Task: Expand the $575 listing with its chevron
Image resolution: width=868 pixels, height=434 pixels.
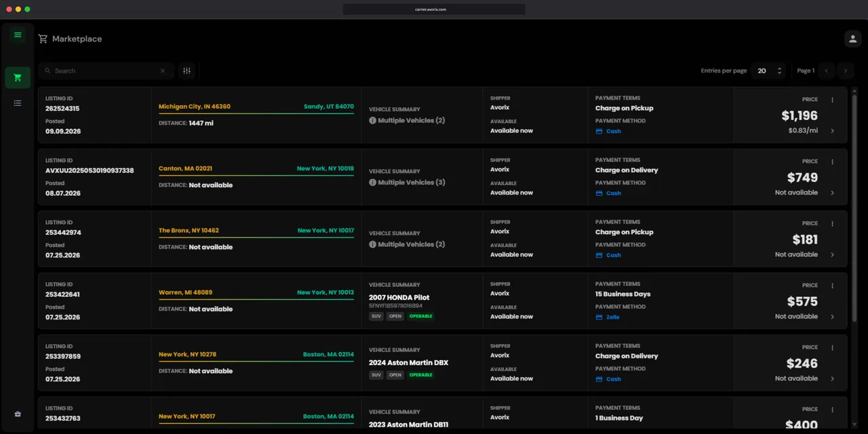Action: click(x=832, y=317)
